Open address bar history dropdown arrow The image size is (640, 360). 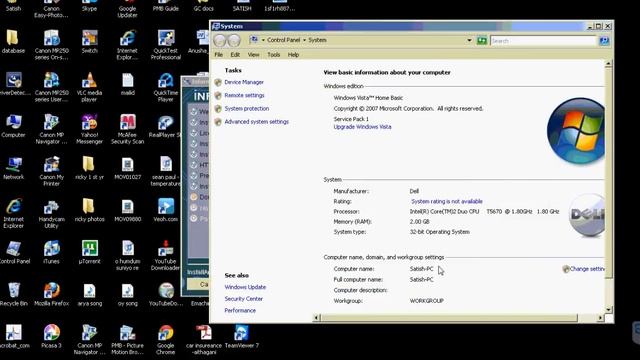click(x=469, y=40)
